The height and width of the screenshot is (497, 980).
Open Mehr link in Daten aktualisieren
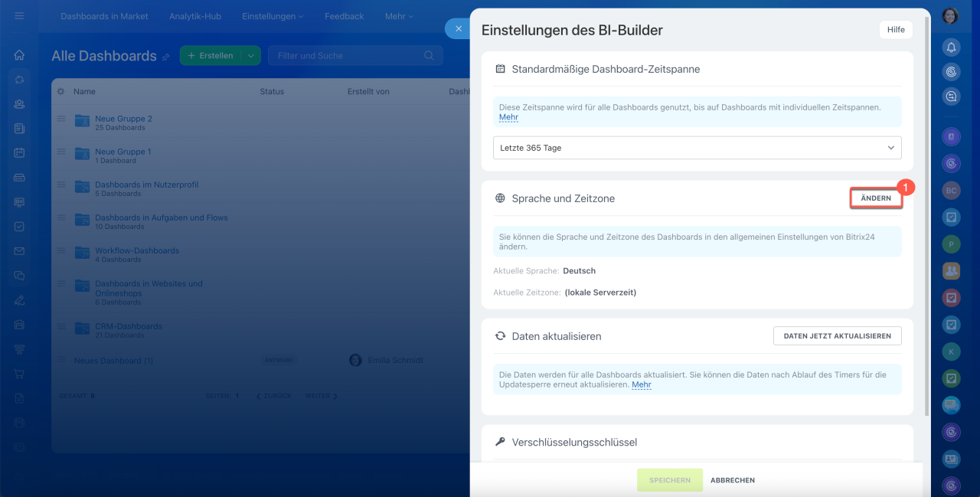(x=642, y=384)
